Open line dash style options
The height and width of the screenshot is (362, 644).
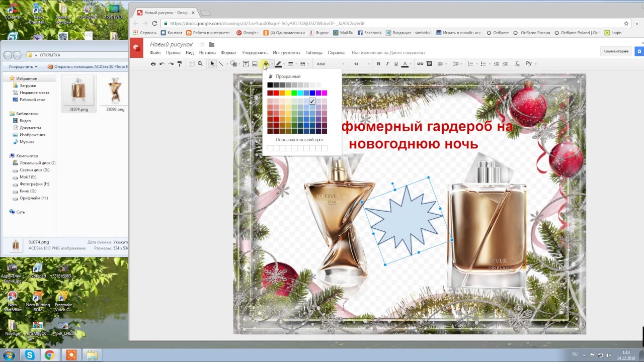click(x=302, y=64)
